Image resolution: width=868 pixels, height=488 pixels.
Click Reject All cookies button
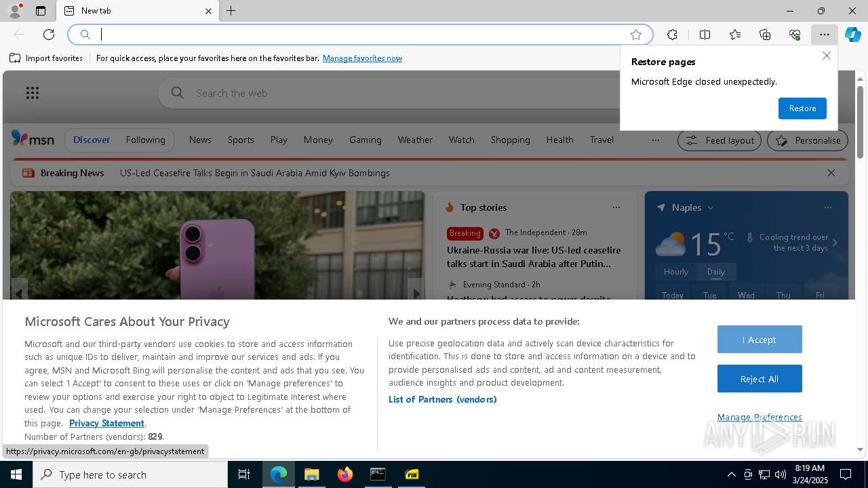tap(759, 379)
